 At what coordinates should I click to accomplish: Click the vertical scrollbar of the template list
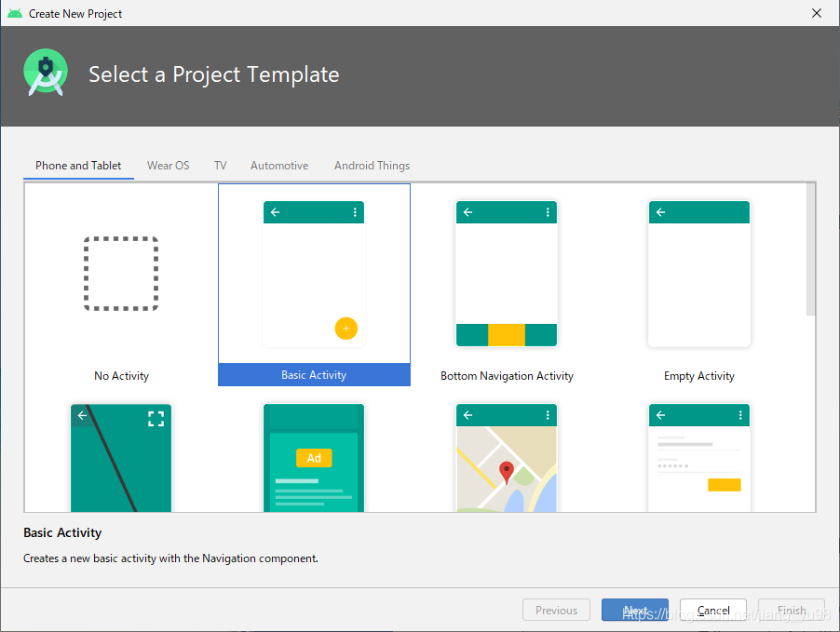pyautogui.click(x=811, y=249)
